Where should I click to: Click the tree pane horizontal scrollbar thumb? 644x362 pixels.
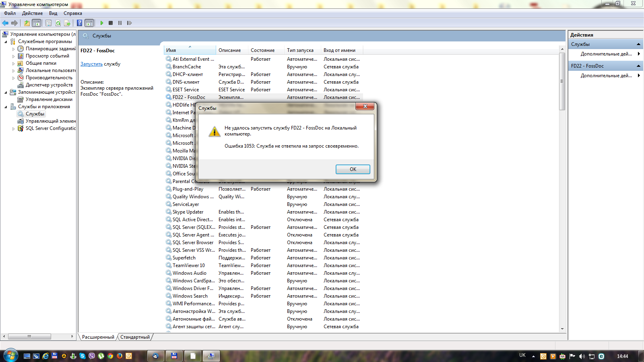click(29, 336)
